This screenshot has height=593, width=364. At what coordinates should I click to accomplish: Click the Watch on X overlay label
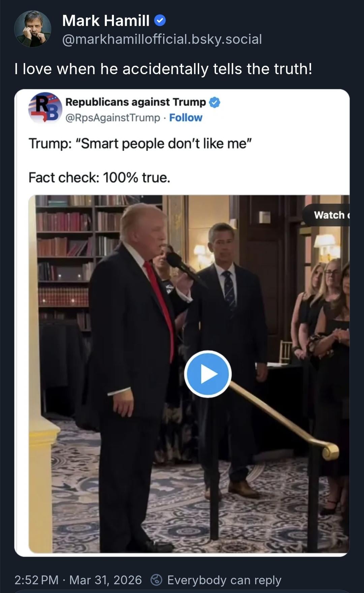[326, 215]
